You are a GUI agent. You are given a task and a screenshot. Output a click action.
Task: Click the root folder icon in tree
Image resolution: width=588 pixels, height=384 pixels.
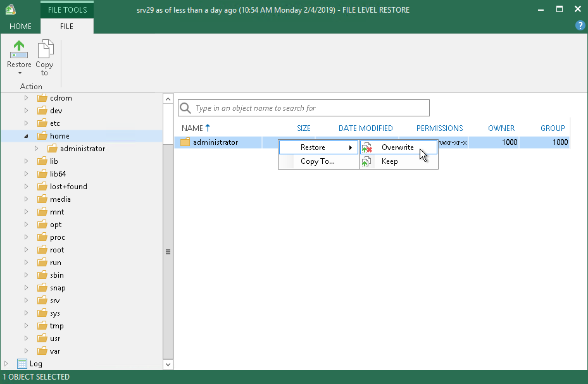[x=42, y=250]
